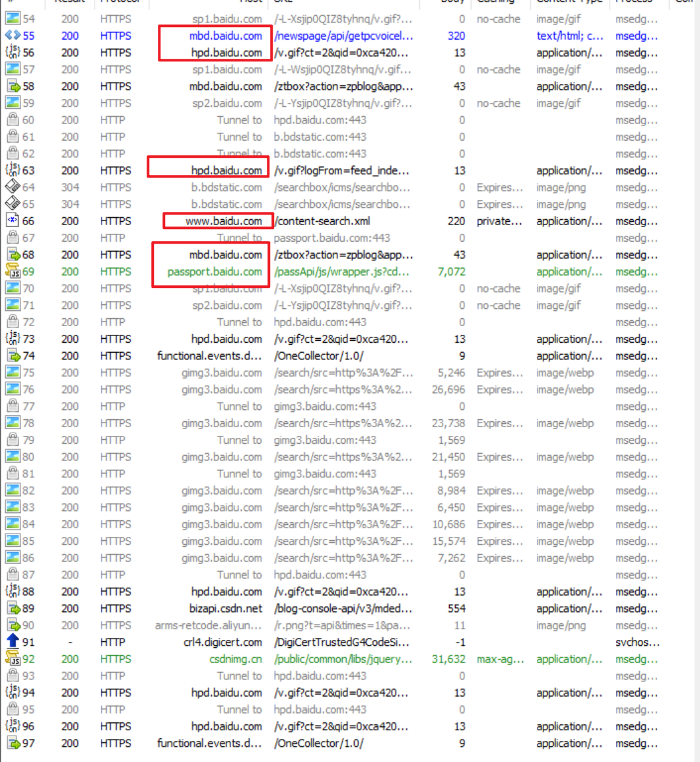
Task: Click the JSON icon of session 73
Action: 13,339
